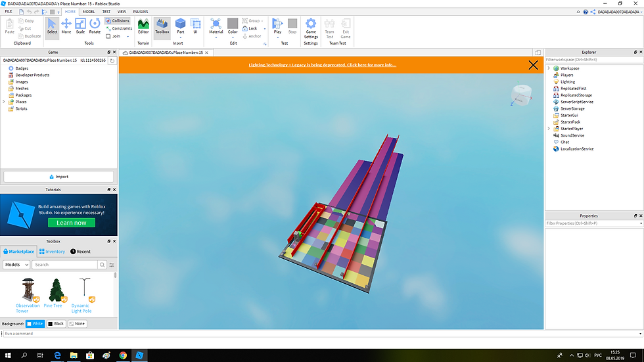This screenshot has height=362, width=644.
Task: Toggle Collisions mode
Action: pyautogui.click(x=118, y=20)
